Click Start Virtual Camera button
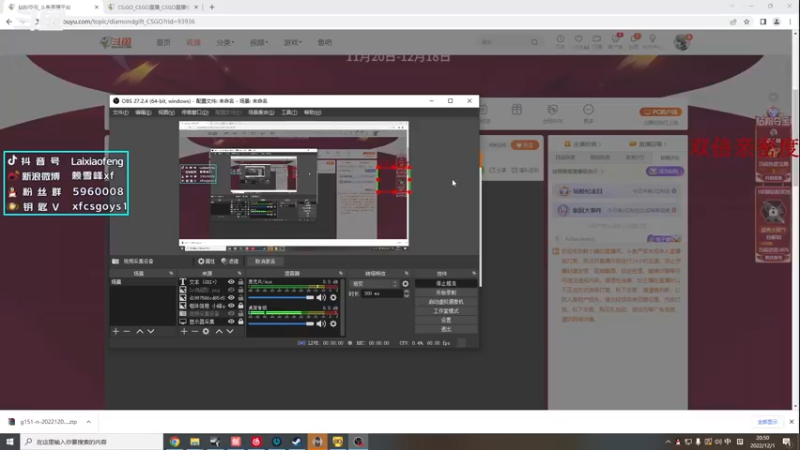Screen dimensions: 800x450 [x=446, y=302]
